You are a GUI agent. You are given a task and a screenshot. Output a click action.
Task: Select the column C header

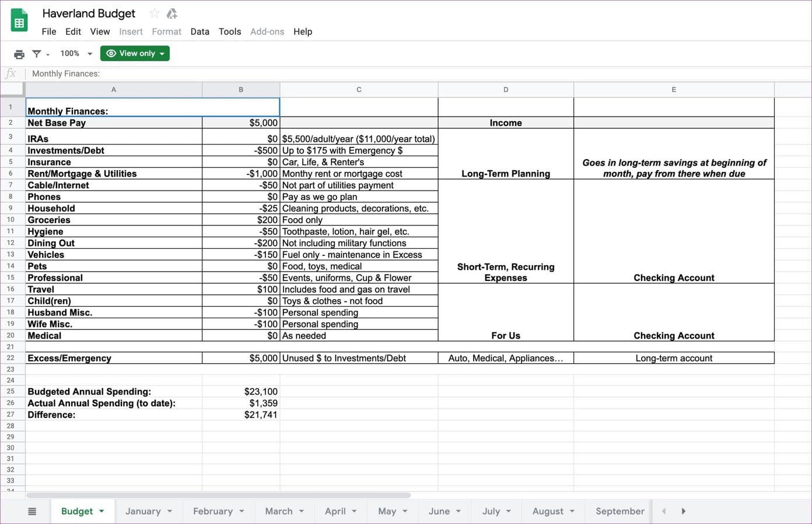[x=359, y=90]
